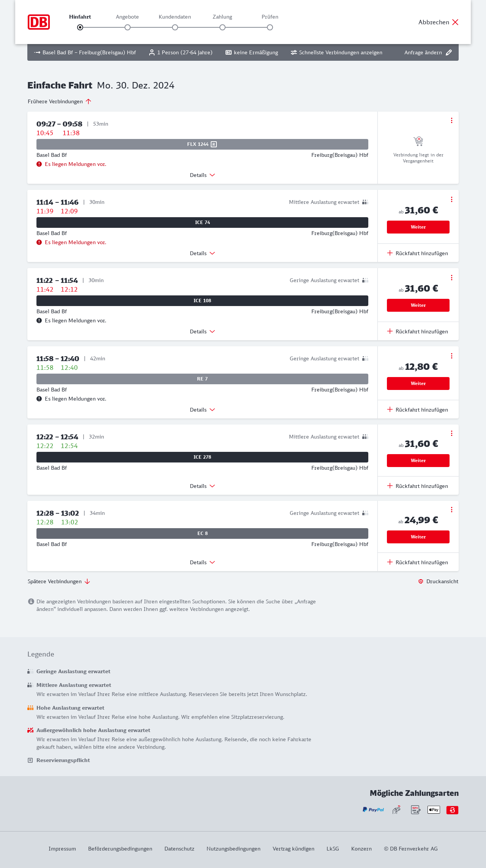Open three-dot menu for ICE 74 connection
486x868 pixels.
click(451, 199)
